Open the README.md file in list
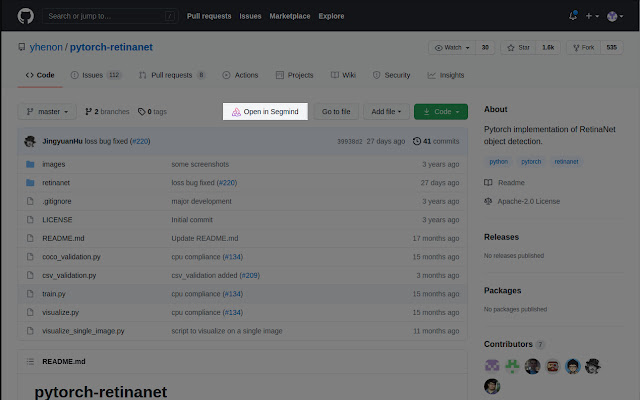Image resolution: width=640 pixels, height=400 pixels. (x=63, y=238)
